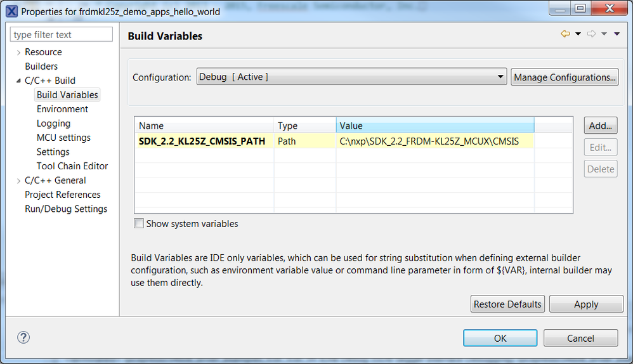Screen dimensions: 633x364
Task: Sort by the Name column header
Action: click(204, 126)
